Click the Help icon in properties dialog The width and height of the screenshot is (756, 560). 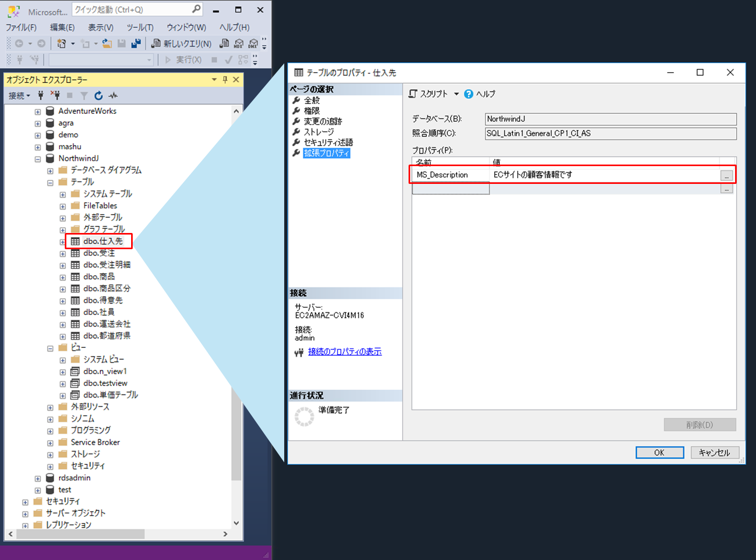[x=469, y=94]
